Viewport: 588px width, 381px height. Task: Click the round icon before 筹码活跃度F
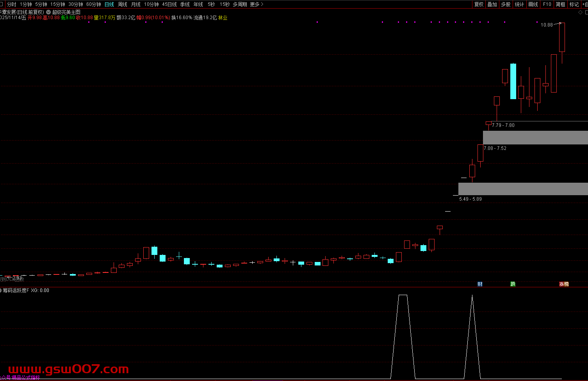1,290
